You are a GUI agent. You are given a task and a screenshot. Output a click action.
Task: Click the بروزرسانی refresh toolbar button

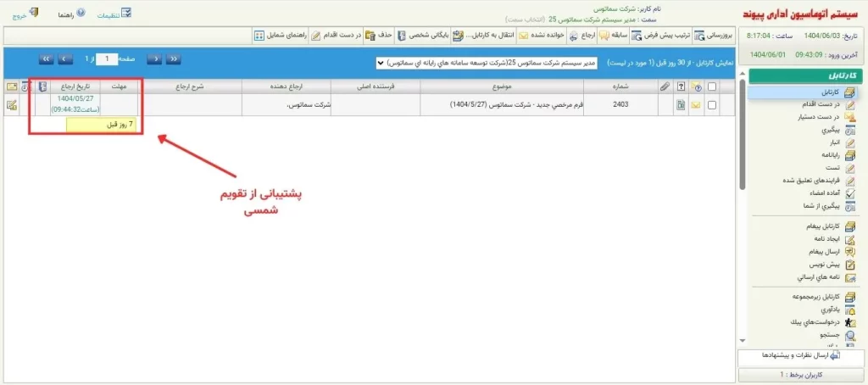714,36
